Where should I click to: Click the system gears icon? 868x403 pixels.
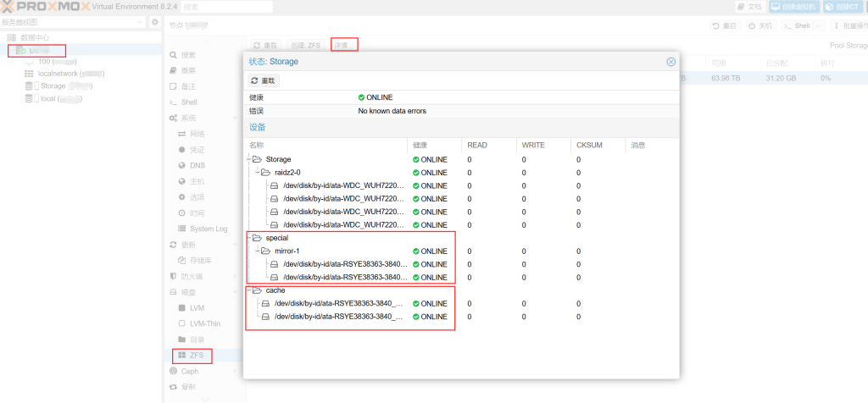point(173,119)
